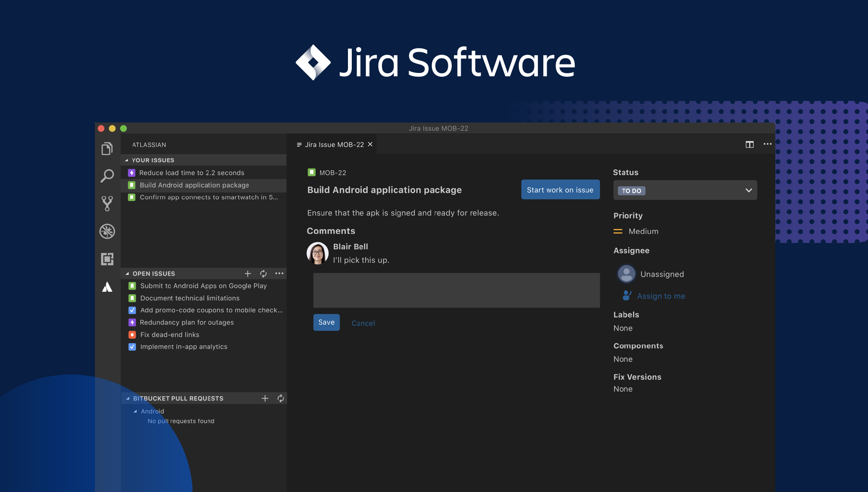868x492 pixels.
Task: Cancel the comment
Action: (x=363, y=323)
